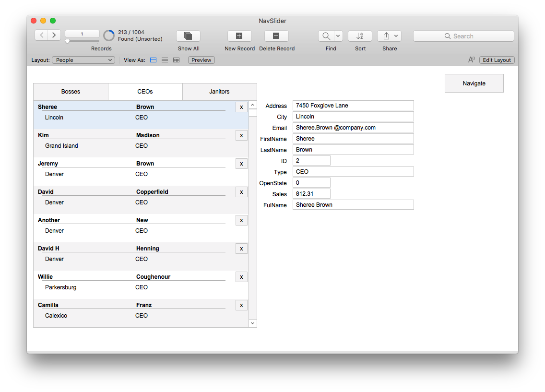The height and width of the screenshot is (392, 545).
Task: Click the OpenState field
Action: pos(311,183)
